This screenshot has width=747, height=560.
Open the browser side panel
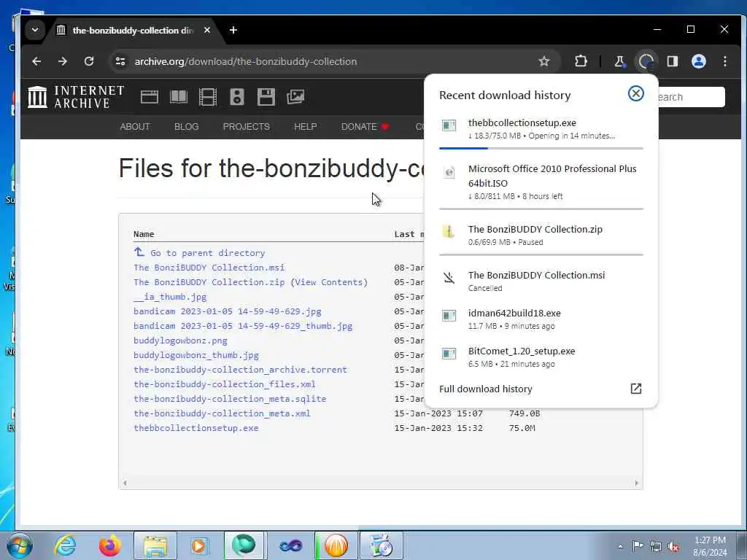(672, 61)
